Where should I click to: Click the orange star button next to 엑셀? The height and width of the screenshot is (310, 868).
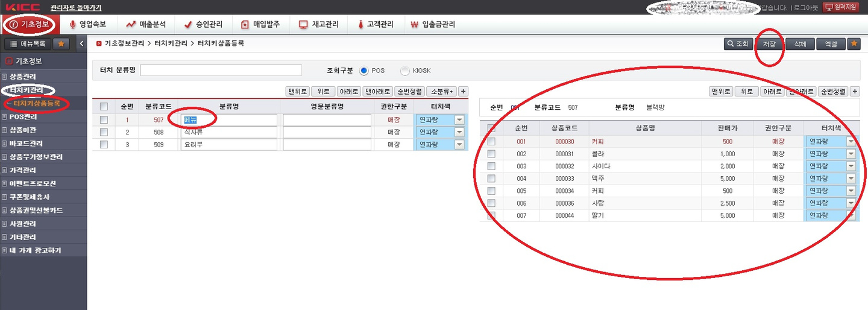tap(854, 44)
